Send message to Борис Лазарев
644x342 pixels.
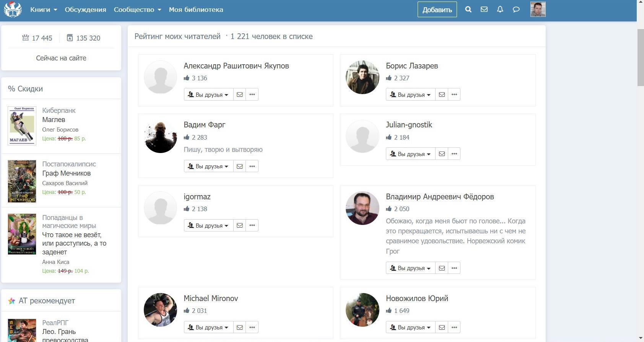(x=442, y=94)
